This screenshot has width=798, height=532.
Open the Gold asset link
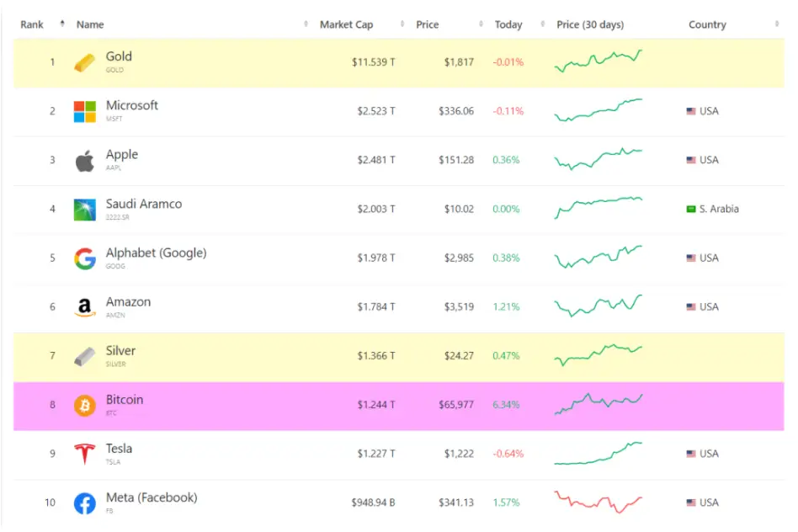coord(119,56)
